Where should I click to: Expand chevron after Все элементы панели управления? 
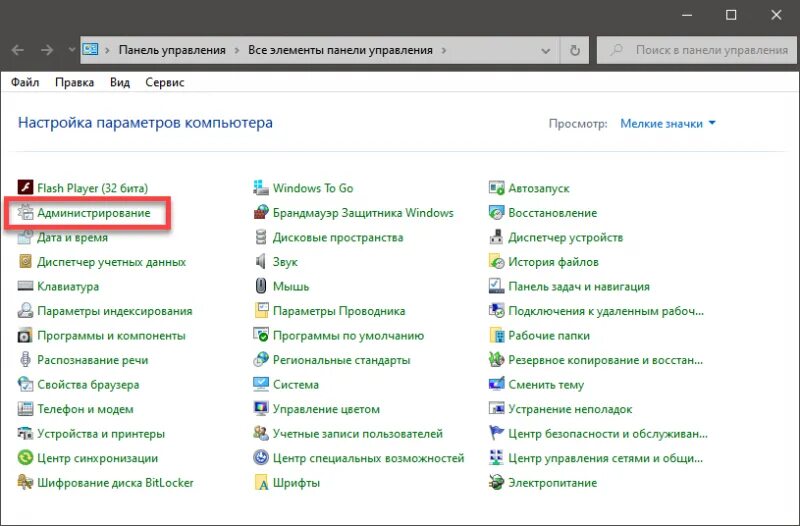[x=444, y=51]
